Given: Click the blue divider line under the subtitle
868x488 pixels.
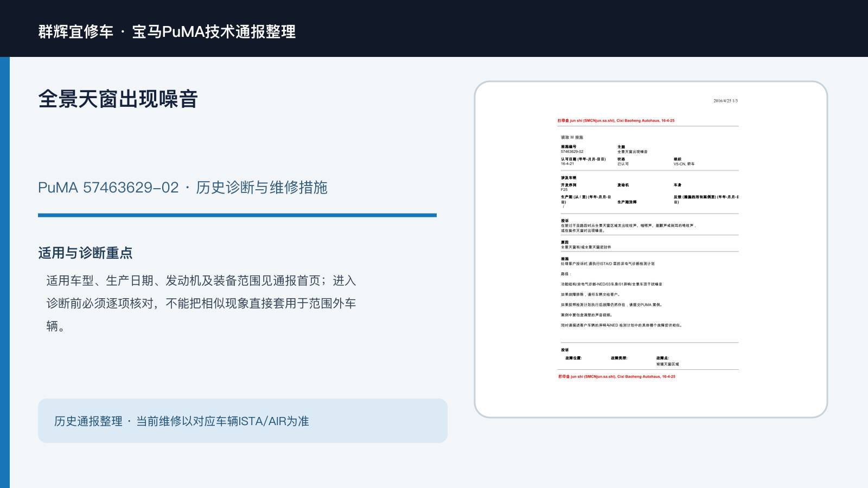Looking at the screenshot, I should (x=237, y=215).
